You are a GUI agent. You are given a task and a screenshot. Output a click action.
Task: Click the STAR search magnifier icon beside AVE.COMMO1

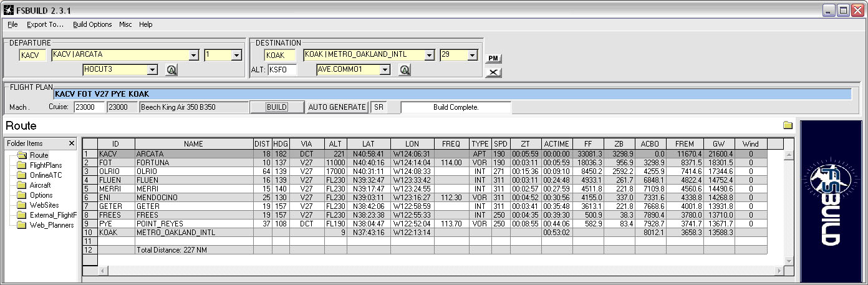point(405,70)
